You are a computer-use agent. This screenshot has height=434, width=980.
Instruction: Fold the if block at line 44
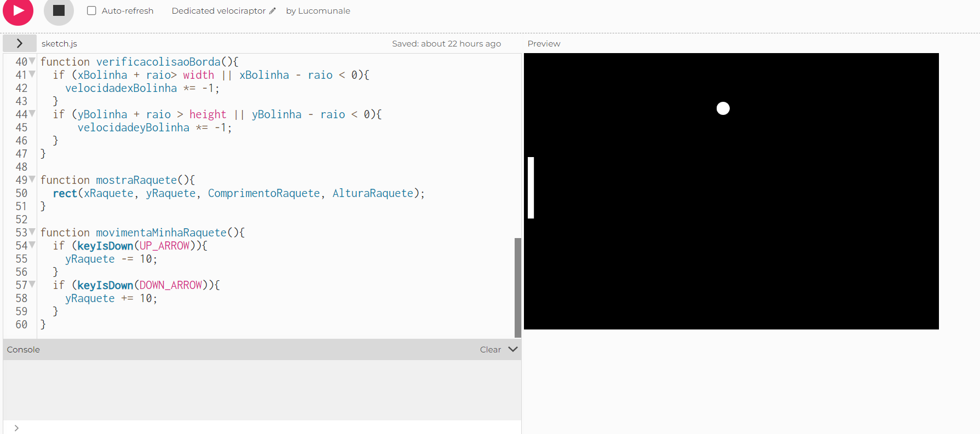point(32,113)
